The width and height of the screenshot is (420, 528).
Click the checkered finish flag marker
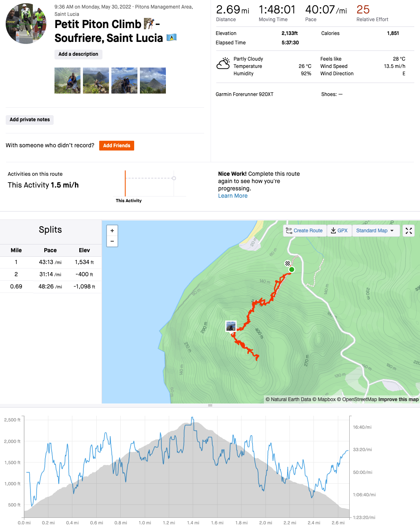[x=287, y=264]
